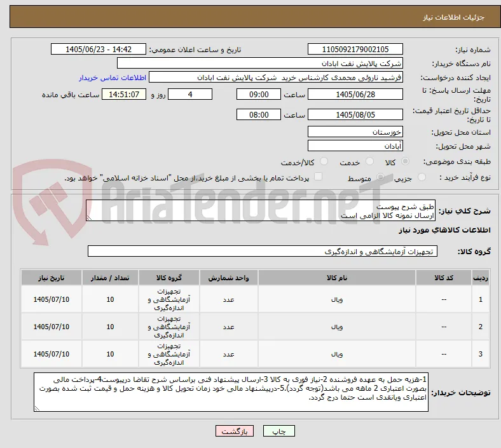Toggle the Islamic treasury payment checkbox
Viewport: 501px width, 448px height.
point(319,177)
